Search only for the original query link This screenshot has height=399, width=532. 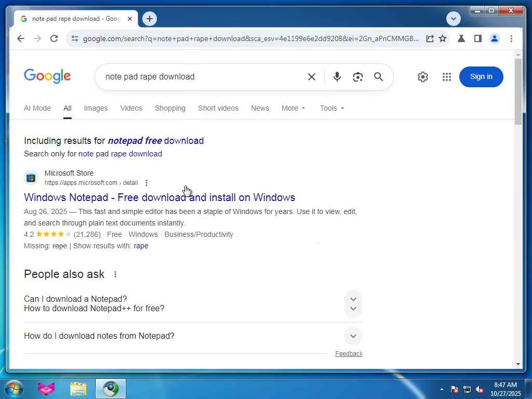point(120,154)
